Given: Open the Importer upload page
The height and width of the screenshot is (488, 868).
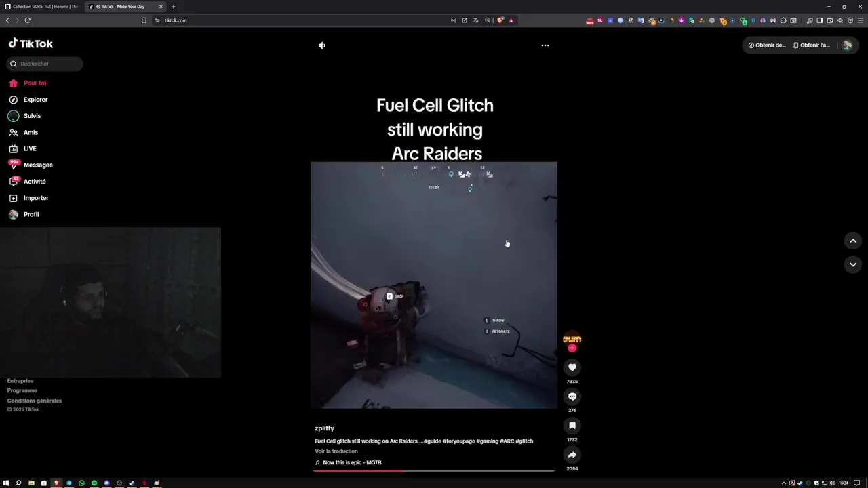Looking at the screenshot, I should [28, 198].
